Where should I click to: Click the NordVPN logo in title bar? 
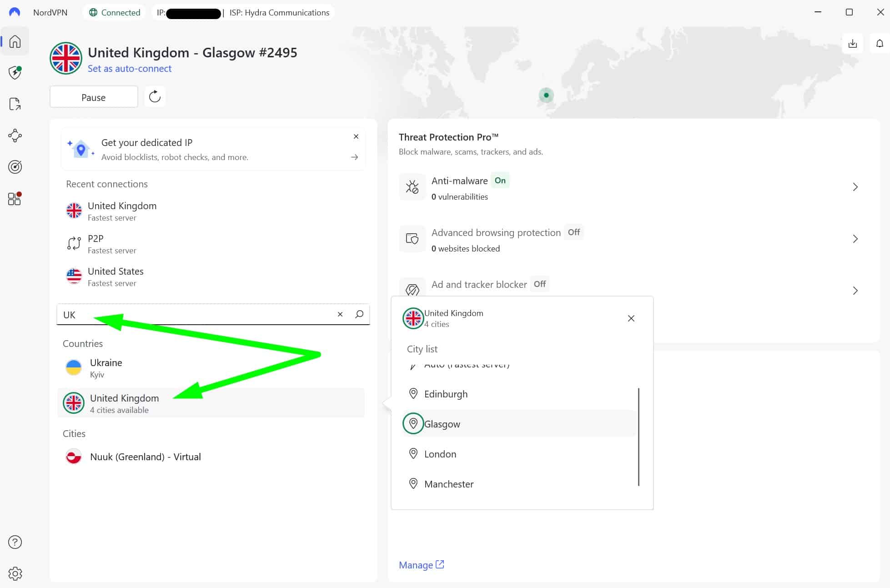click(15, 12)
